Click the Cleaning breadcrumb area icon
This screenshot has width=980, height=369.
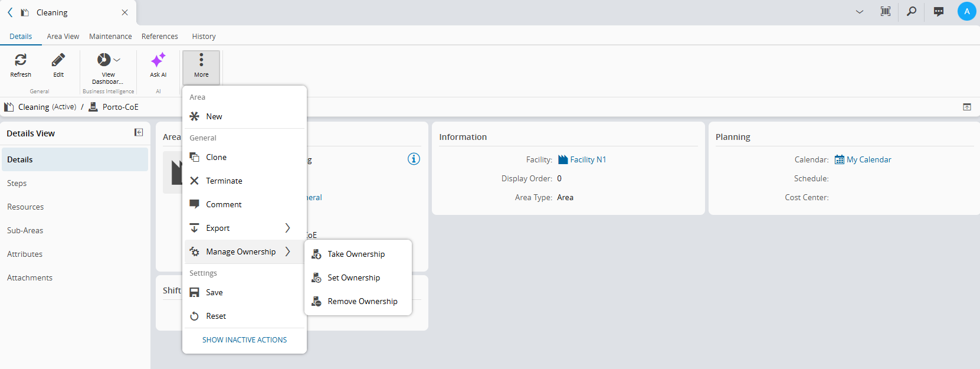[x=9, y=107]
